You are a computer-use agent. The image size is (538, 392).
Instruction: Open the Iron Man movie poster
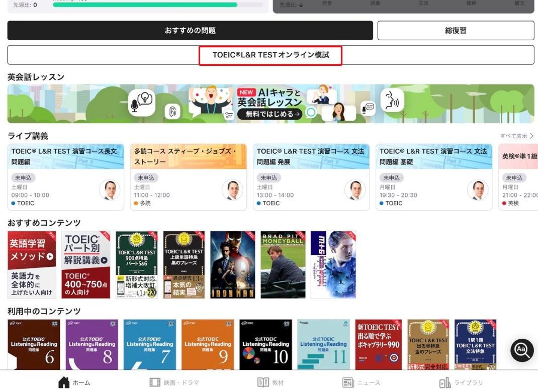[233, 265]
